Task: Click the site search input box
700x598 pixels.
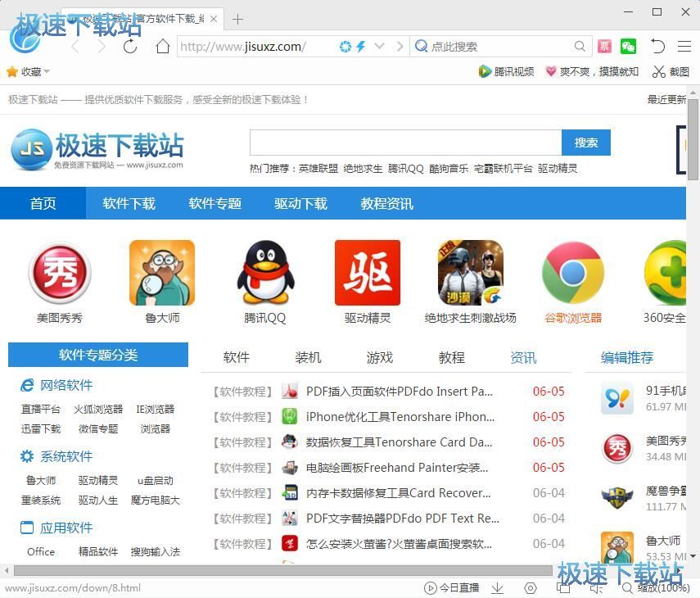Action: click(x=405, y=143)
